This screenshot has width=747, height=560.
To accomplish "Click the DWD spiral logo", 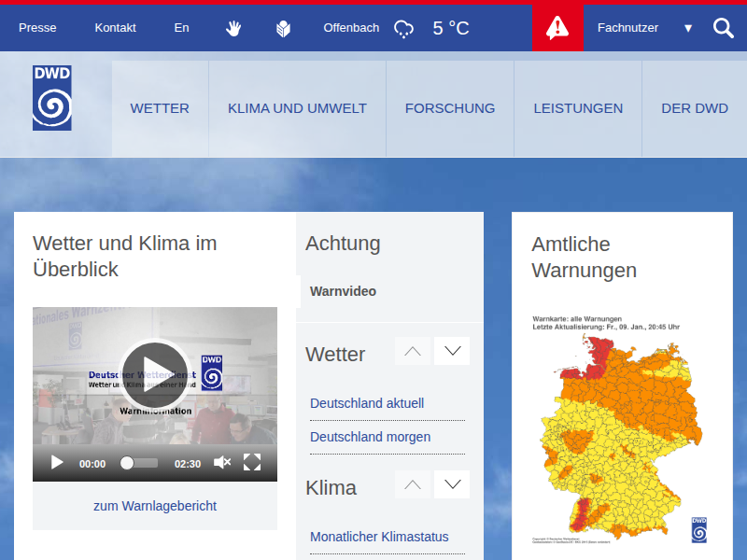I will point(52,98).
